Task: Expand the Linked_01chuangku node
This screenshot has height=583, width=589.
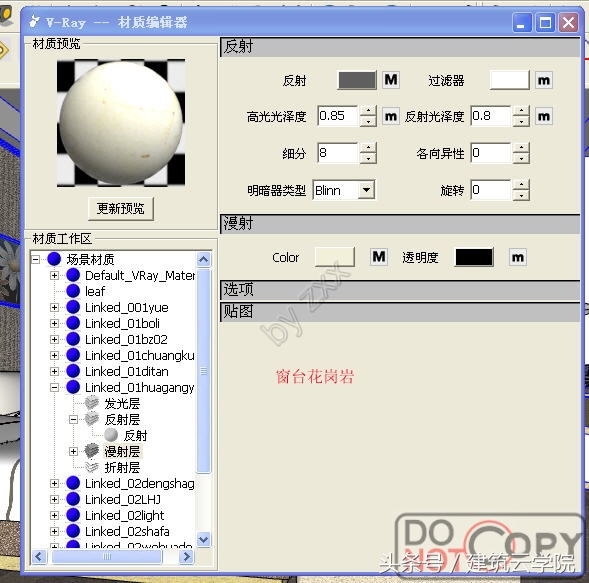Action: (54, 355)
